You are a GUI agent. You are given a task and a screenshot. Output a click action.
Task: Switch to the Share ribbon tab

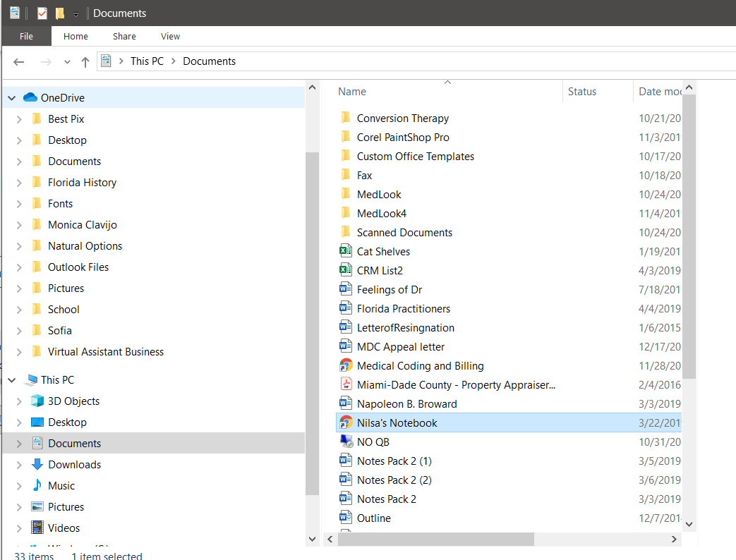click(124, 36)
